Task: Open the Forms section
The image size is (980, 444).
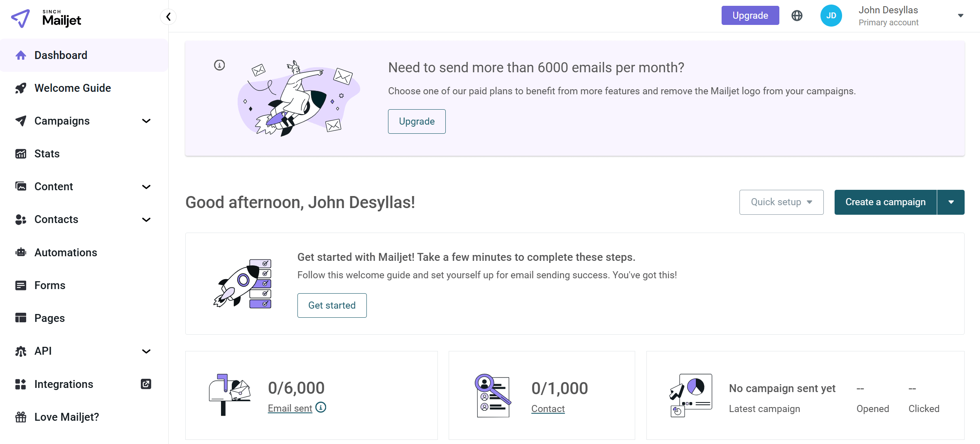Action: (49, 285)
